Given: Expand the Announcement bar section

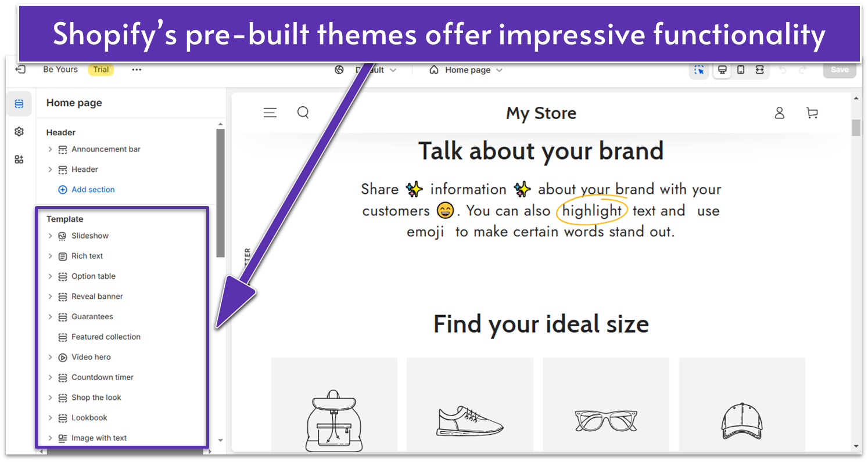Looking at the screenshot, I should point(50,149).
